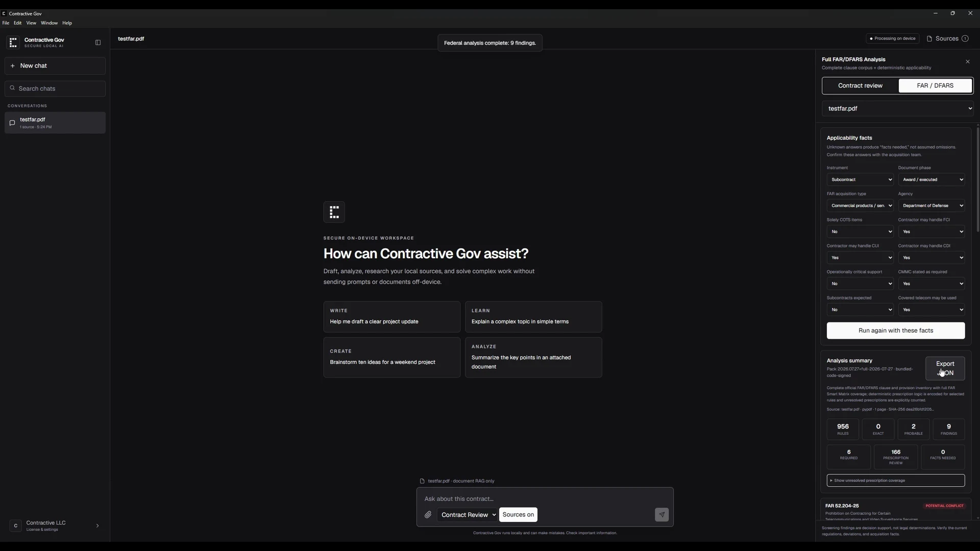The width and height of the screenshot is (980, 551).
Task: Click the analysis panel vertical scrollbar
Action: pos(977,179)
